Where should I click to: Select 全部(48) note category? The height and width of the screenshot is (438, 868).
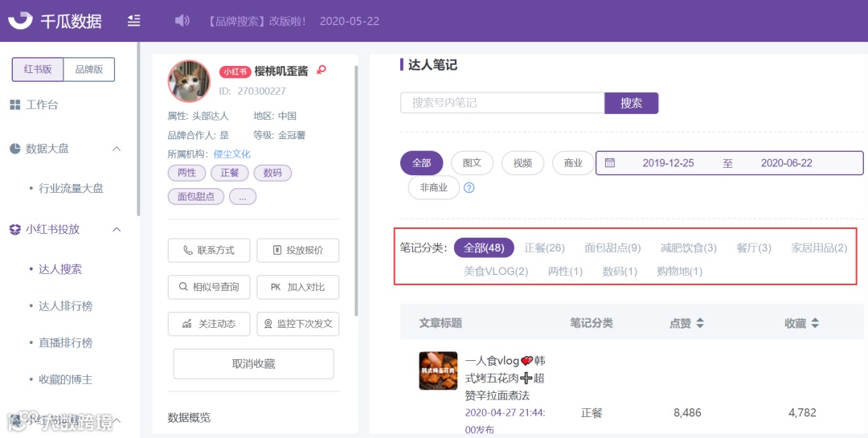484,248
